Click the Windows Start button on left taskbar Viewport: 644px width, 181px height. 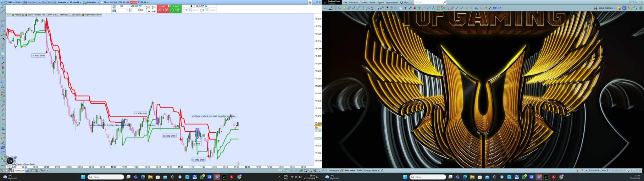tap(83, 177)
